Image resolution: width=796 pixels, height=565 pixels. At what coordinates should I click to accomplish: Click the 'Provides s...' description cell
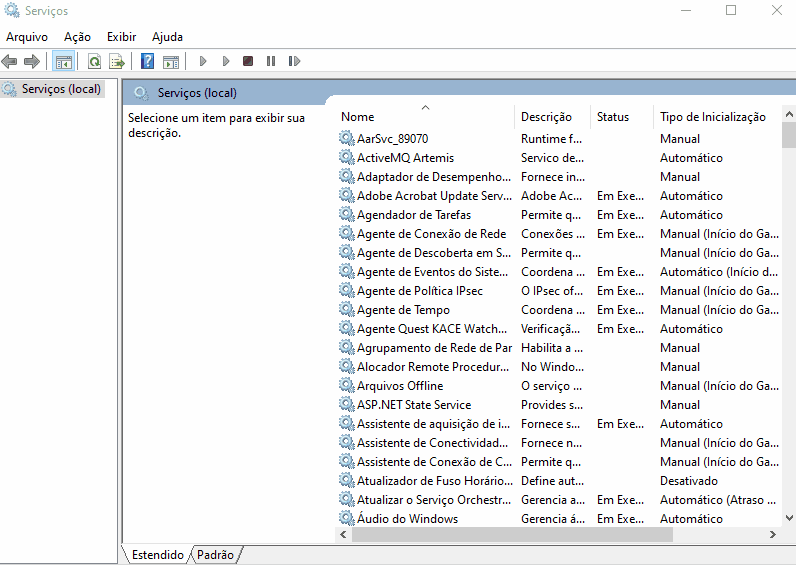552,405
